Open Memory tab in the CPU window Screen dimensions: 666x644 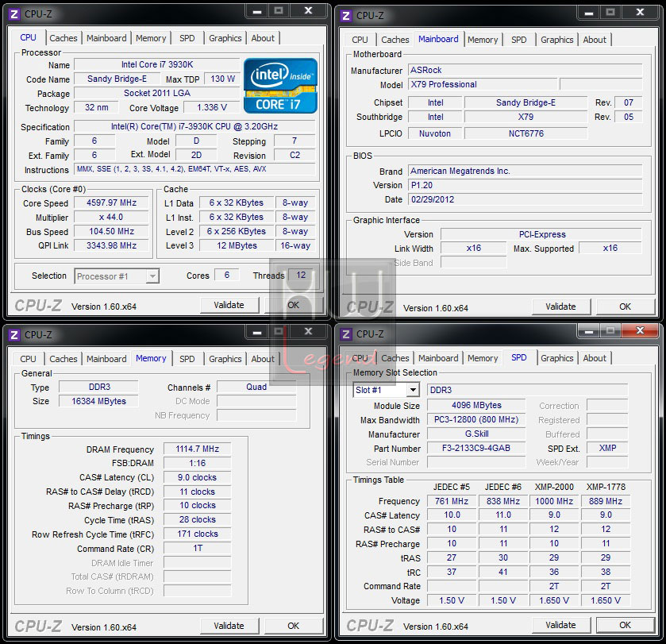151,38
